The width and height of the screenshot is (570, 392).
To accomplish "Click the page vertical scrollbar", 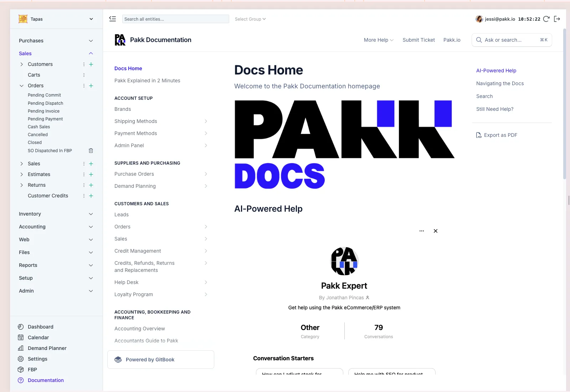I will point(565,103).
